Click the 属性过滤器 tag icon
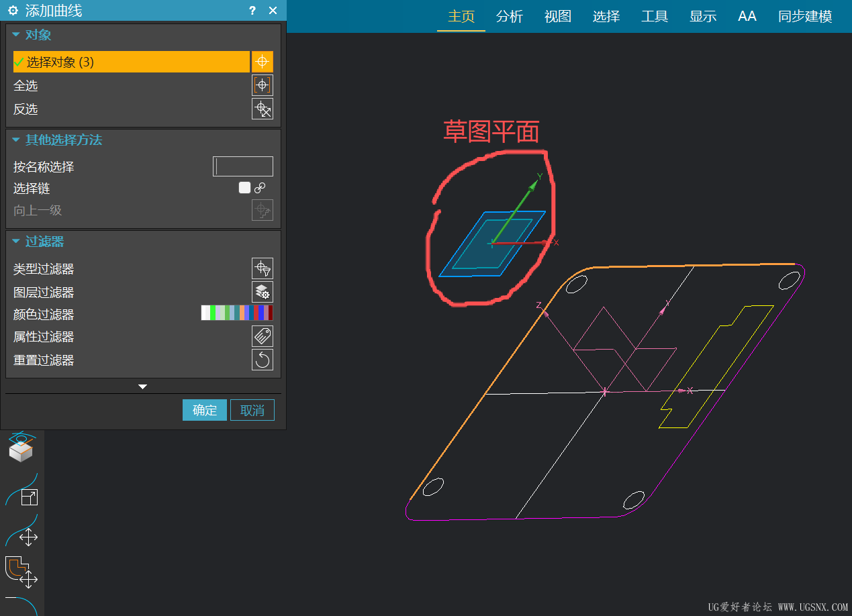Screen dimensions: 852x616 point(262,336)
